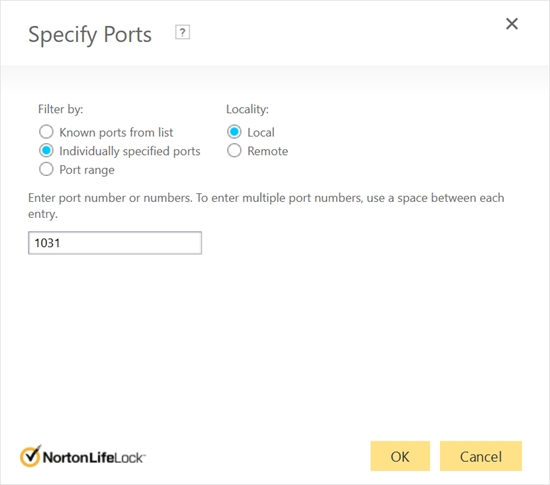This screenshot has width=550, height=485.
Task: Click the 'Known ports from list' label text
Action: (116, 133)
